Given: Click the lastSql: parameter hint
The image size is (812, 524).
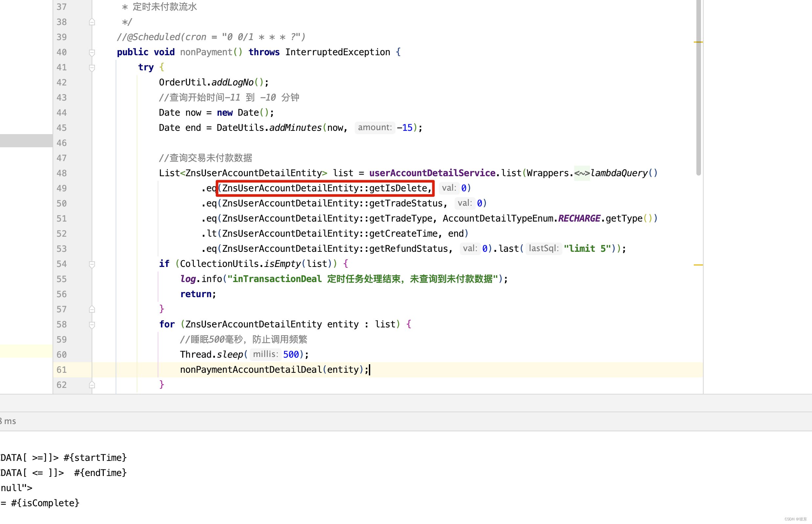Looking at the screenshot, I should click(544, 249).
